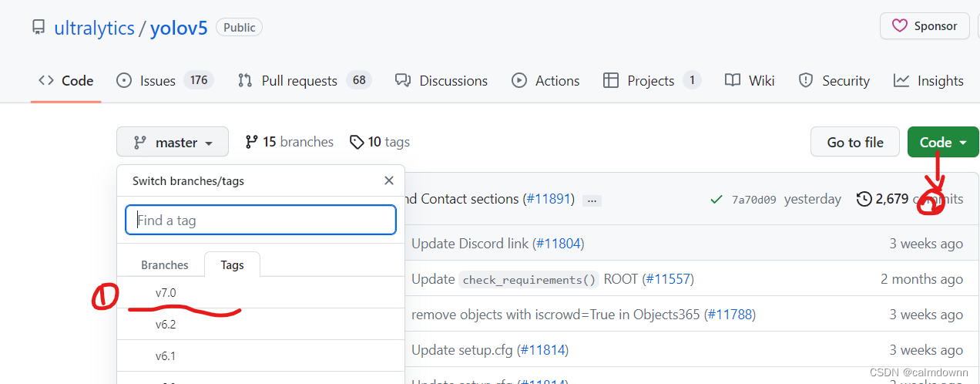Click the green check status icon
This screenshot has width=980, height=384.
[x=717, y=200]
